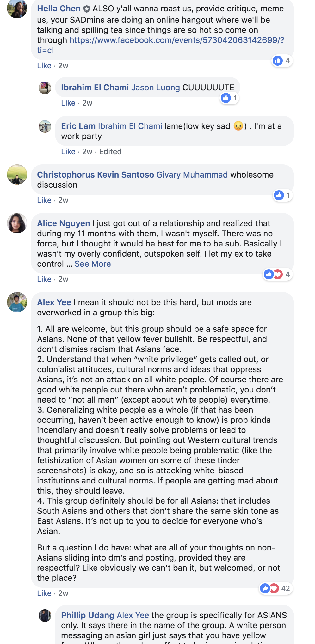Open Eric Lam's profile avatar

point(45,126)
